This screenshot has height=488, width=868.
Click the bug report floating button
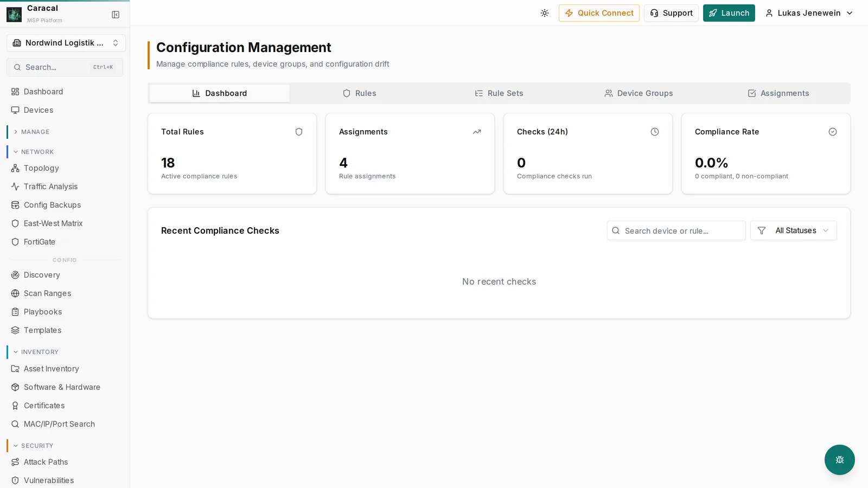tap(840, 460)
